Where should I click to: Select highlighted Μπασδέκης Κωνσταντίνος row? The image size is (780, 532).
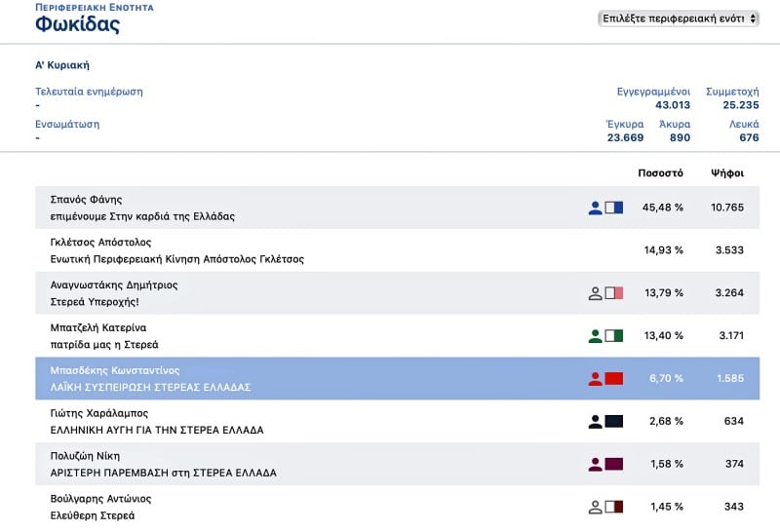[397, 378]
